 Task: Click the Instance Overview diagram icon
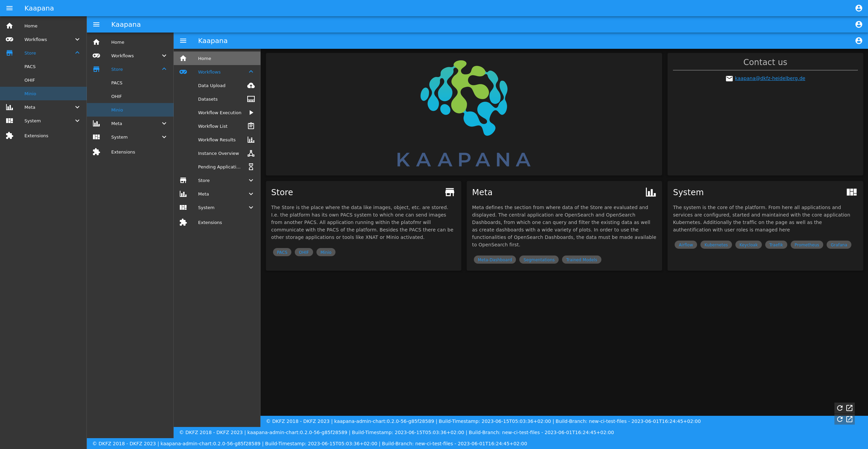click(x=250, y=153)
